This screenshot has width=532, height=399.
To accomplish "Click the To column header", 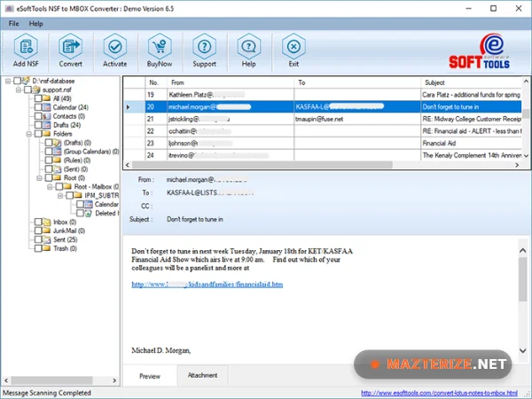I will point(357,82).
